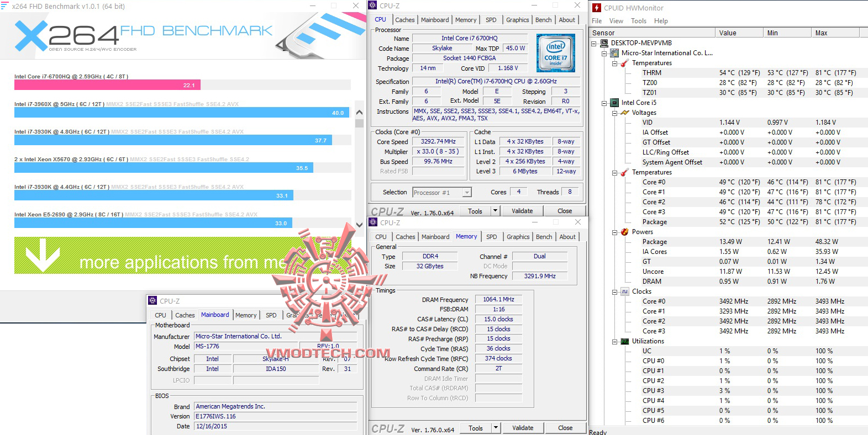Click the HWMonitor lightning bolt title icon

coord(597,8)
